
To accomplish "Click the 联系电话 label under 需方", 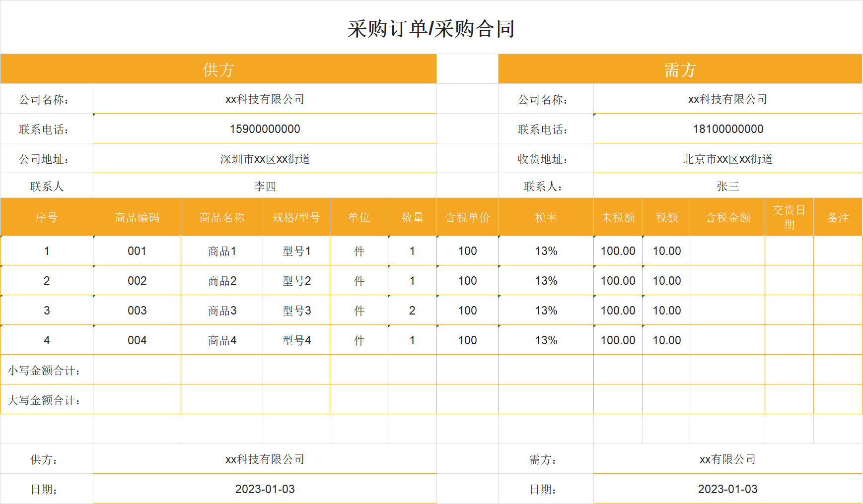I will tap(543, 129).
